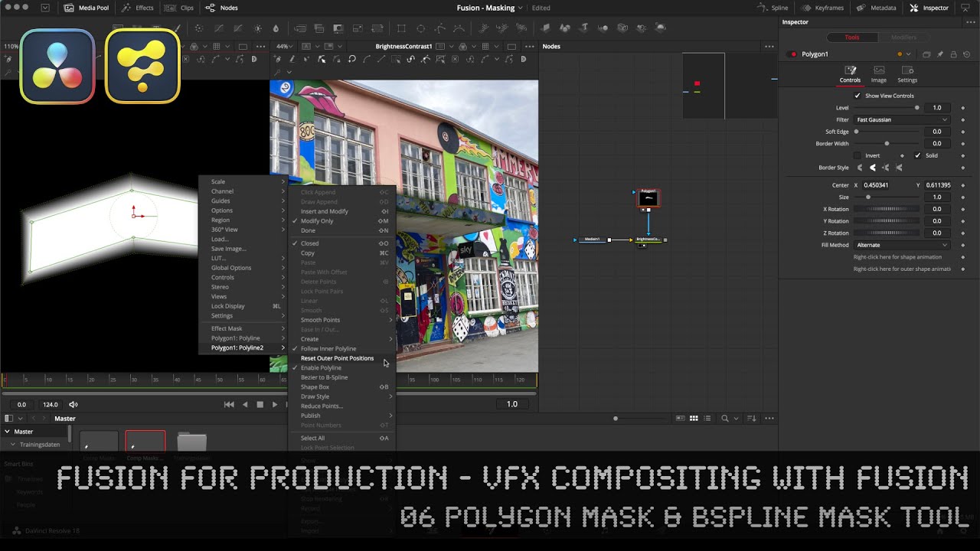Image resolution: width=980 pixels, height=551 pixels.
Task: Open the Filter dropdown showing Fast Gaussian
Action: click(x=902, y=119)
